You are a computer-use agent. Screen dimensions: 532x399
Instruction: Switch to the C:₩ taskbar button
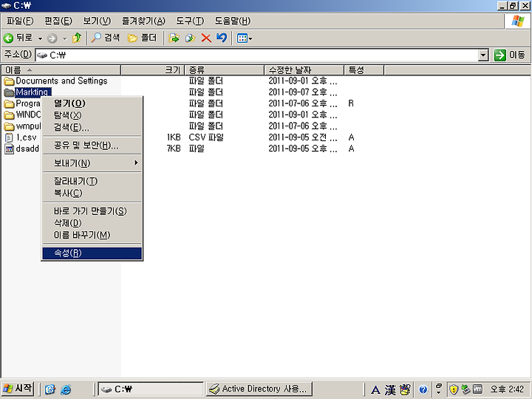150,389
